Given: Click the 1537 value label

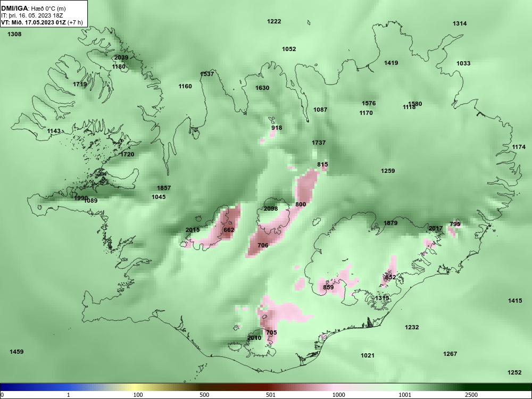Looking at the screenshot, I should click(206, 74).
